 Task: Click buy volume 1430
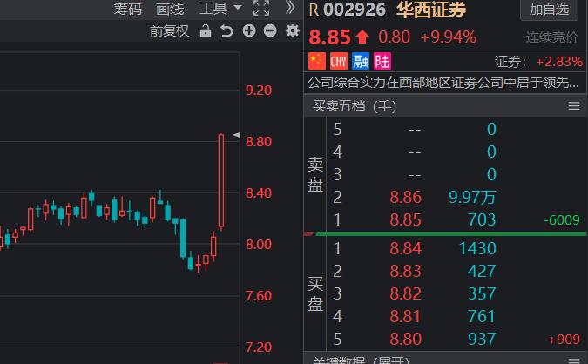click(x=477, y=248)
